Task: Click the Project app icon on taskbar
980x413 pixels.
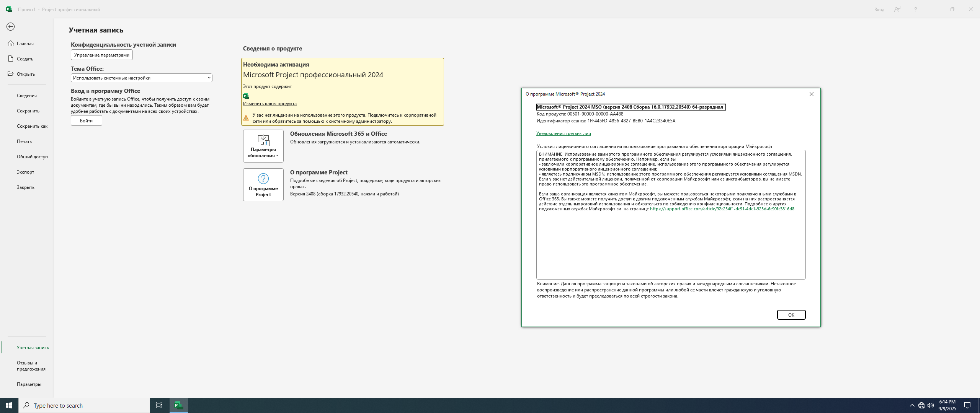Action: [179, 405]
